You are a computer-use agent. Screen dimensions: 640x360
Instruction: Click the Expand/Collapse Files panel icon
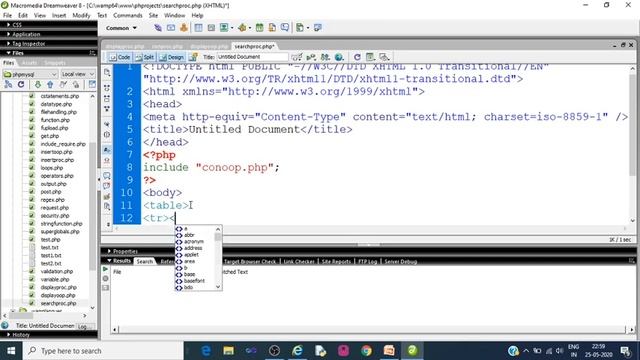coord(92,84)
